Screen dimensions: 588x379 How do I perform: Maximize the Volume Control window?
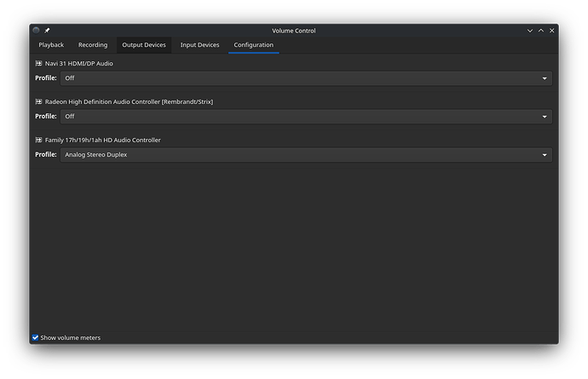540,31
